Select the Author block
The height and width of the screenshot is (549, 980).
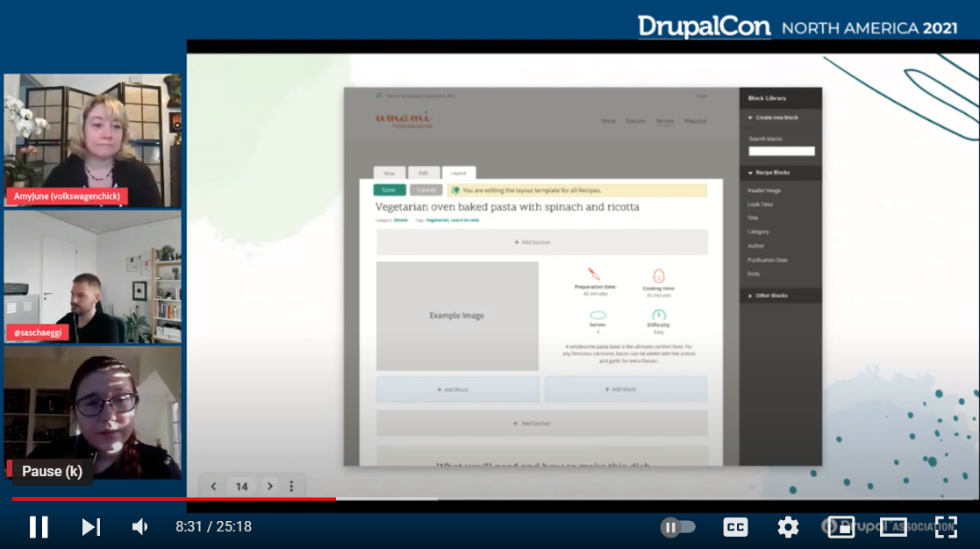(755, 246)
